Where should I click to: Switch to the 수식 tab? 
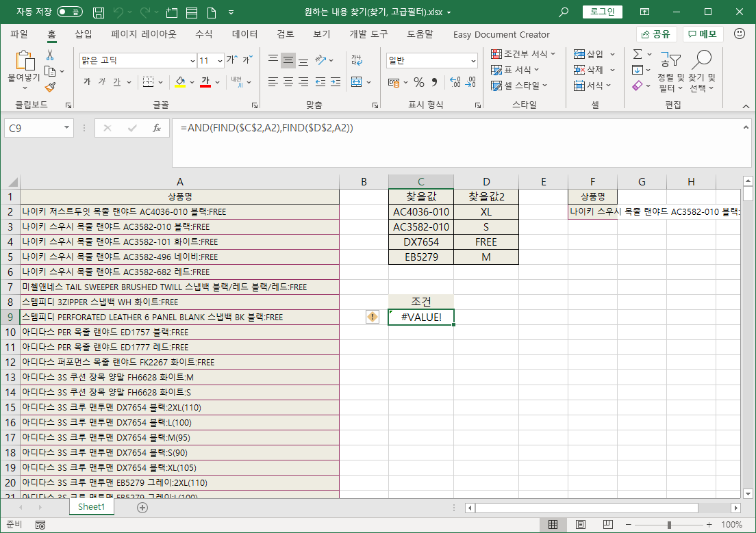click(203, 34)
